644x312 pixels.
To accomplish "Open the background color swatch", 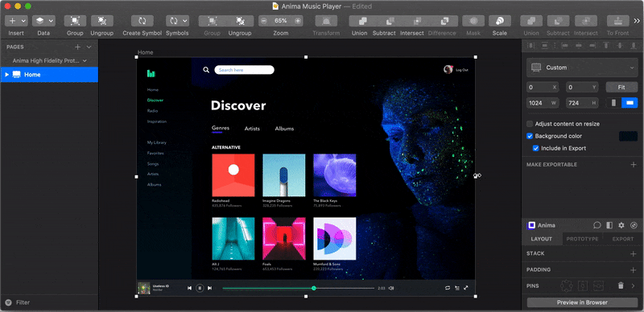I will pyautogui.click(x=628, y=136).
